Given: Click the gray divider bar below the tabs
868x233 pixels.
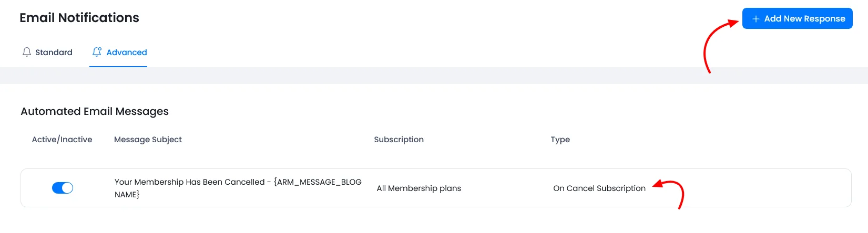Looking at the screenshot, I should point(434,76).
